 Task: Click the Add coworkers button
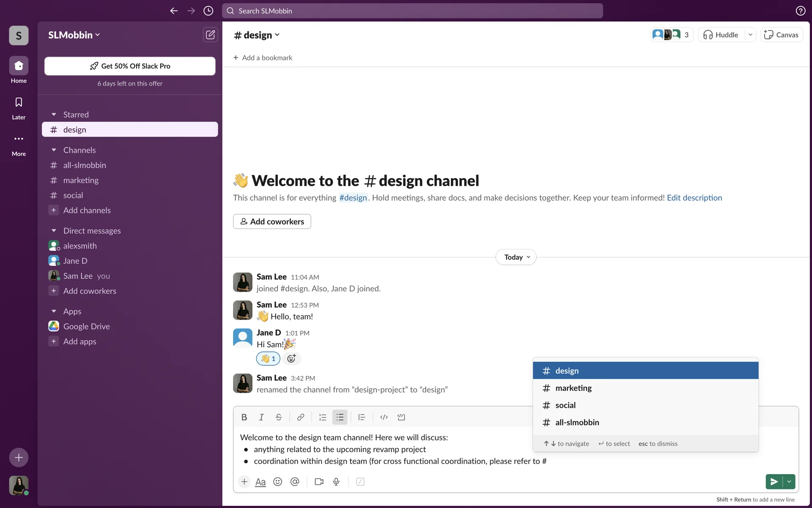[272, 221]
